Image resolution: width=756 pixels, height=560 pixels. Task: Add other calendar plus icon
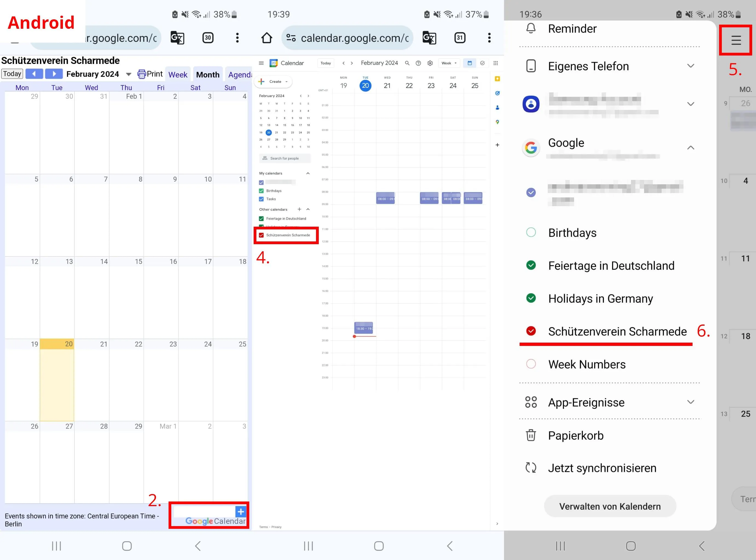pos(299,209)
